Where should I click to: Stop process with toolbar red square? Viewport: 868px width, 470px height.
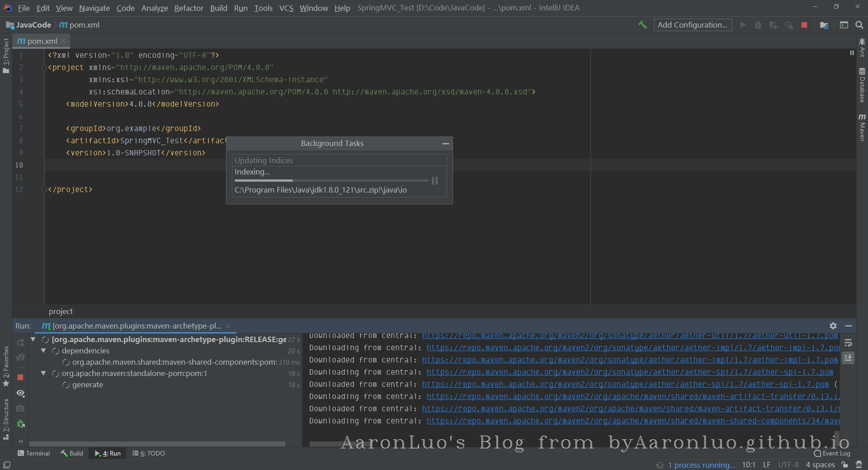(804, 25)
